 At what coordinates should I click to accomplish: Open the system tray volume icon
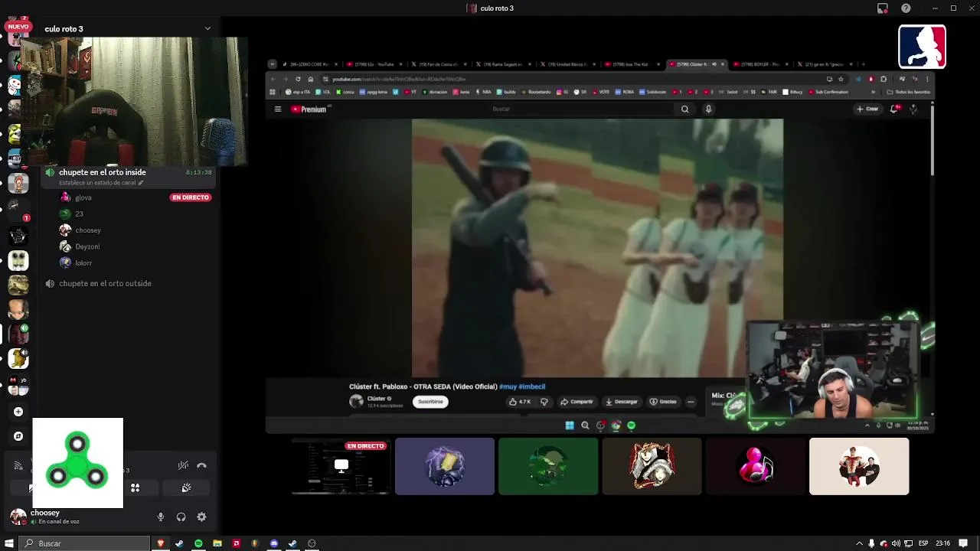click(896, 543)
